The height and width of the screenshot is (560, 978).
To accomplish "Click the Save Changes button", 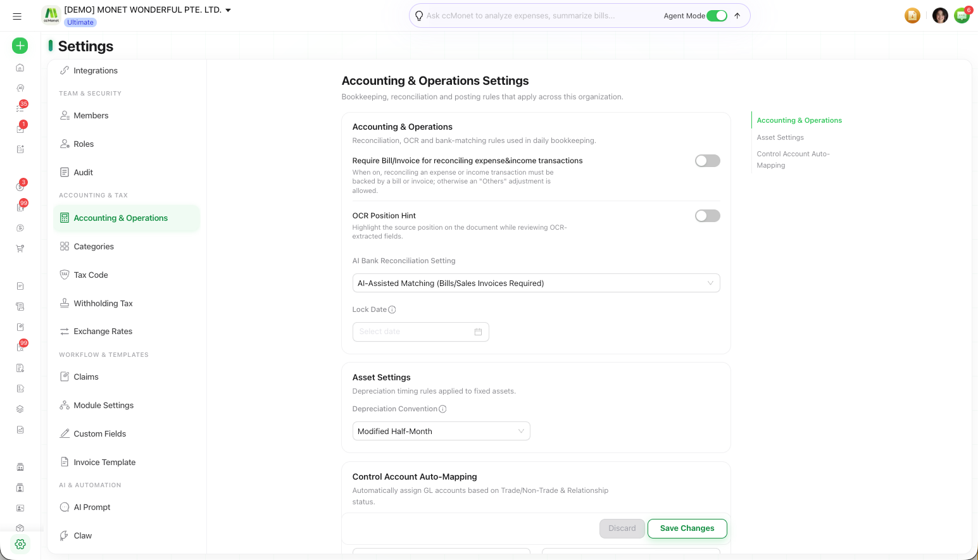I will pos(687,528).
